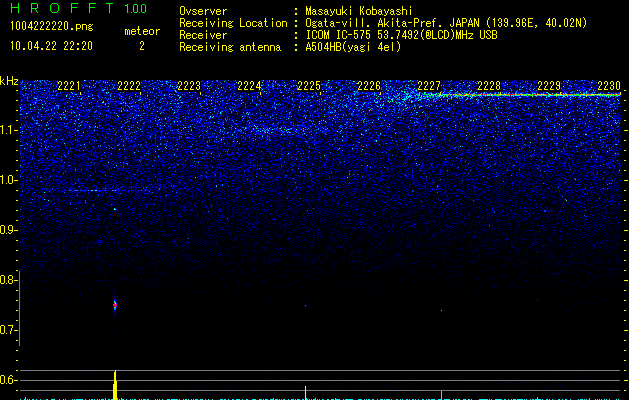
Task: Click the 0.8 frequency axis label
Action: 7,280
